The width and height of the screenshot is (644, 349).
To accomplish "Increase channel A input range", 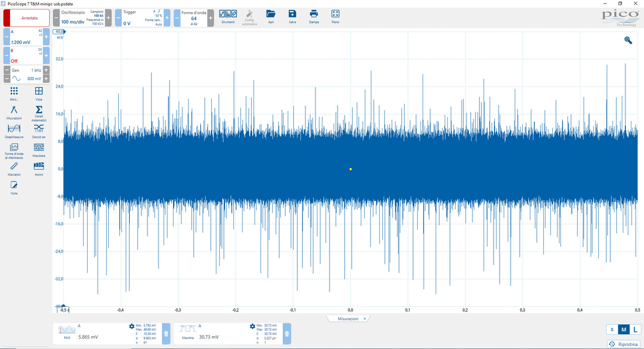I will pos(46,37).
